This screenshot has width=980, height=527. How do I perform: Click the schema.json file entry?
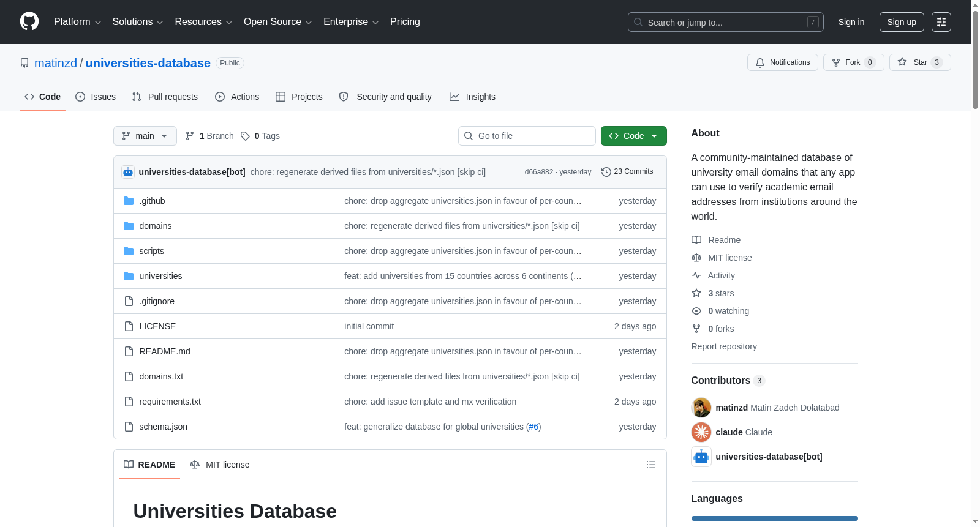(x=163, y=427)
